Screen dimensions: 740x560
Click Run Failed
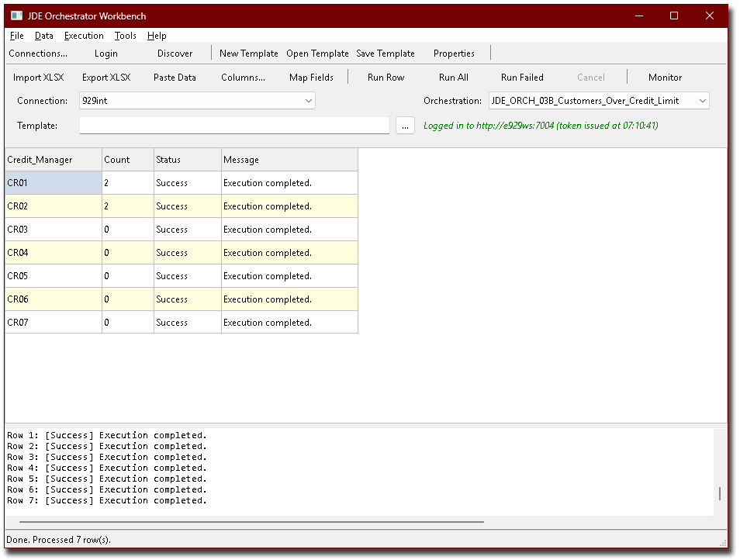[522, 78]
